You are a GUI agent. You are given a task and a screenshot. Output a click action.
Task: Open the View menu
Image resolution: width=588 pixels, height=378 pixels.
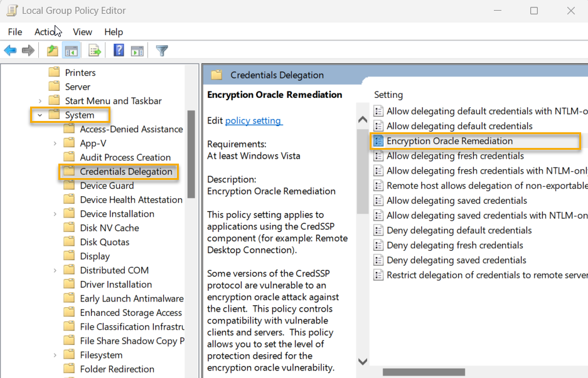coord(82,32)
